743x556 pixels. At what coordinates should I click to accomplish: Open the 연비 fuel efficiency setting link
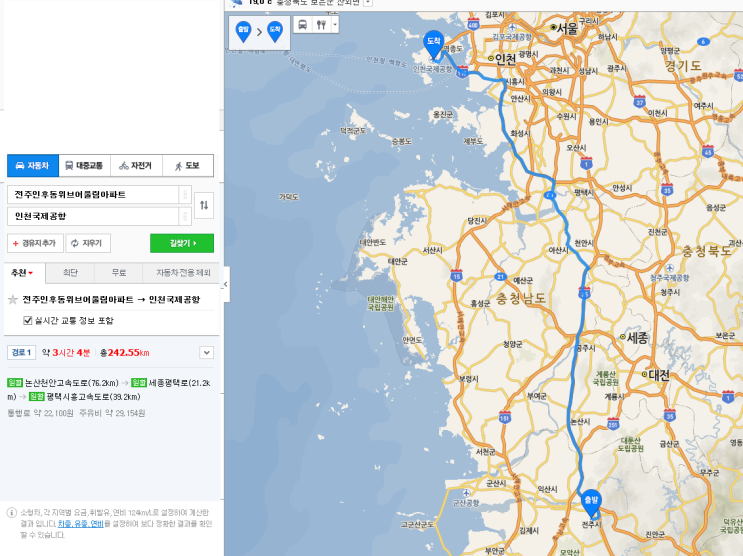[97, 524]
